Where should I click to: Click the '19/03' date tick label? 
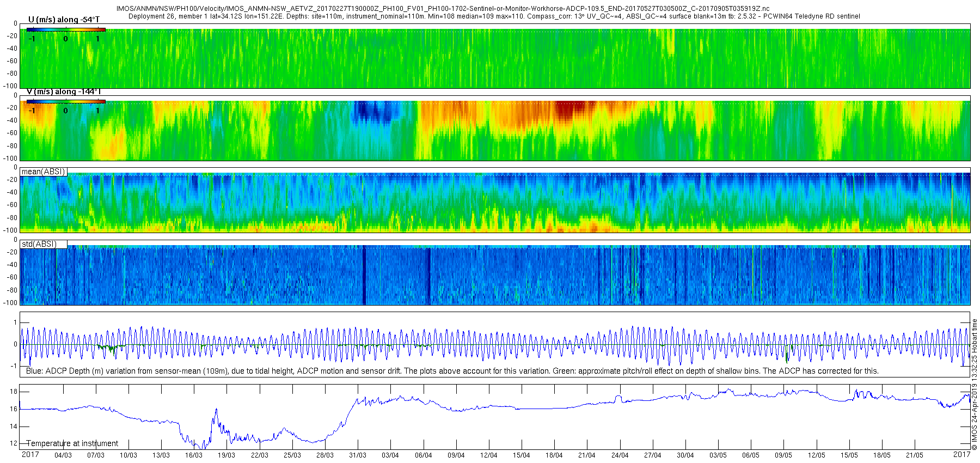point(226,455)
